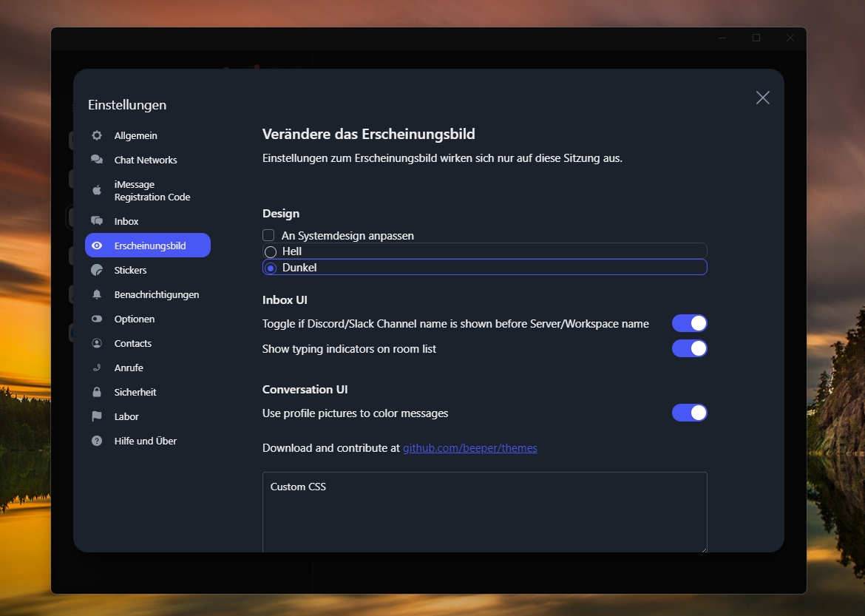Toggle Use profile pictures to color messages
This screenshot has width=865, height=616.
[x=689, y=413]
